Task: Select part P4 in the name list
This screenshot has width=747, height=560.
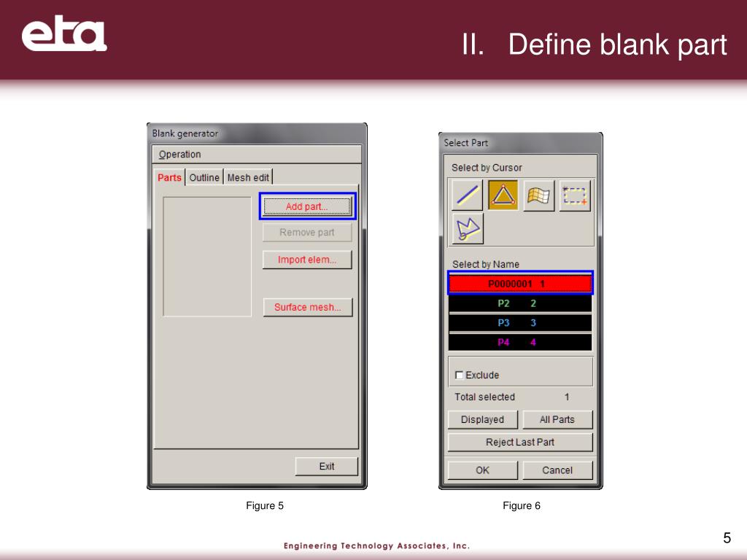Action: [520, 342]
